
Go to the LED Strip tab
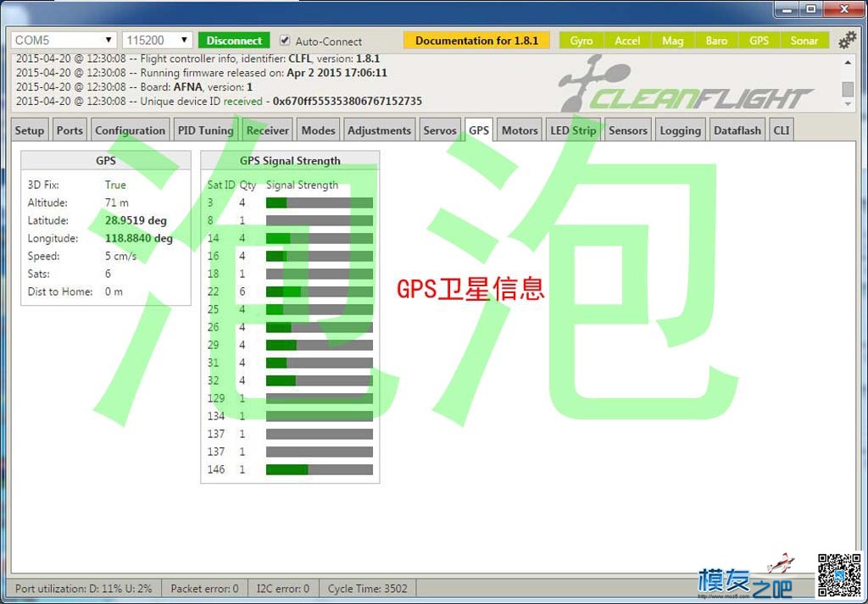click(x=573, y=130)
